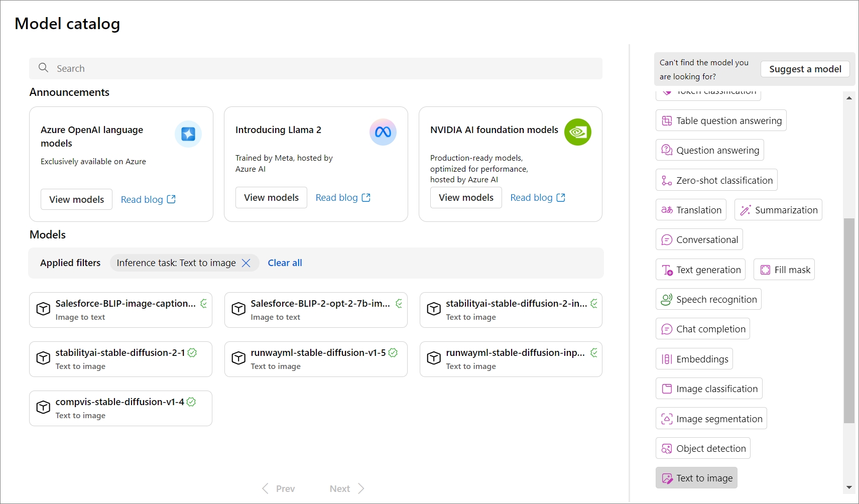The height and width of the screenshot is (504, 859).
Task: Click into the Search input field
Action: point(316,68)
